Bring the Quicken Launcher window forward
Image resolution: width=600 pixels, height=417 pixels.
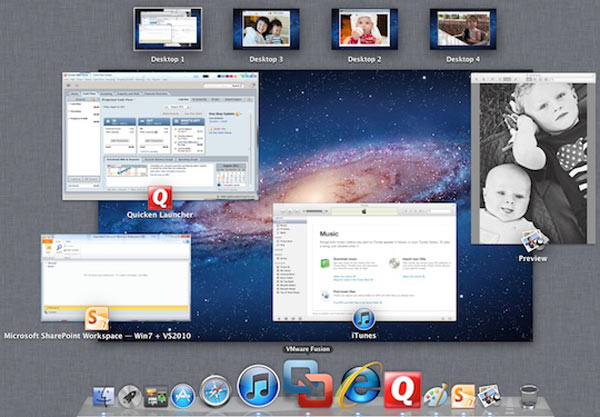(x=160, y=135)
